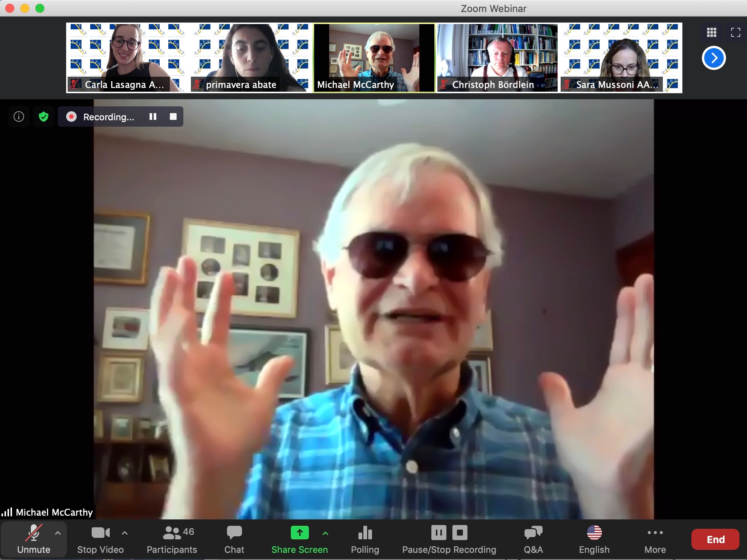The height and width of the screenshot is (560, 747).
Task: Click the green encryption shield icon
Action: 44,117
